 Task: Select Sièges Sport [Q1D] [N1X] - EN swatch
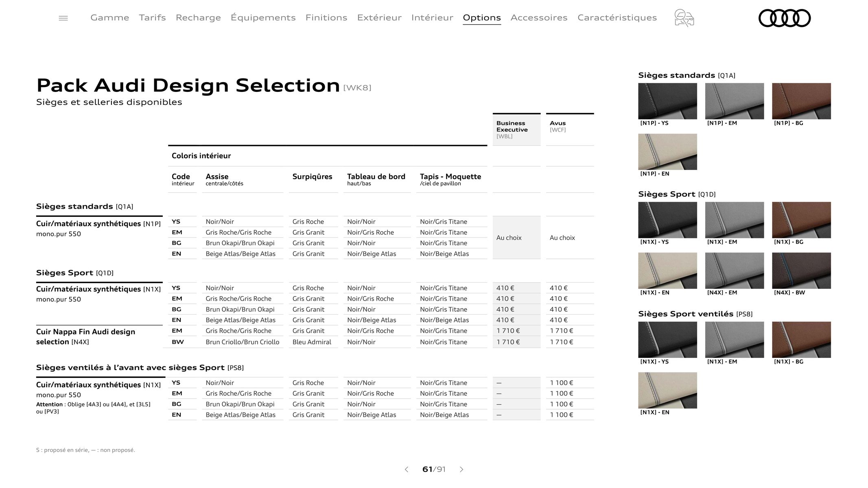pyautogui.click(x=667, y=271)
